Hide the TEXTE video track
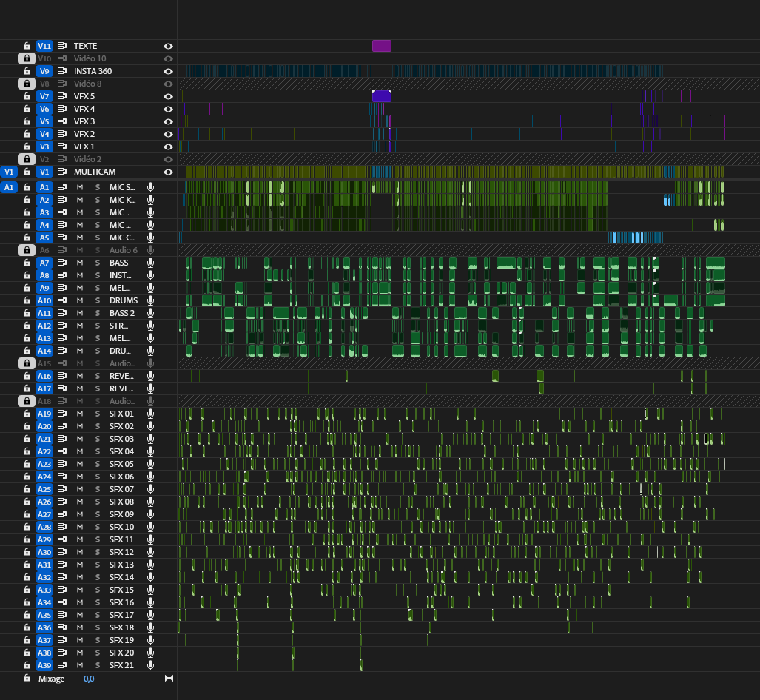The height and width of the screenshot is (700, 760). [168, 46]
